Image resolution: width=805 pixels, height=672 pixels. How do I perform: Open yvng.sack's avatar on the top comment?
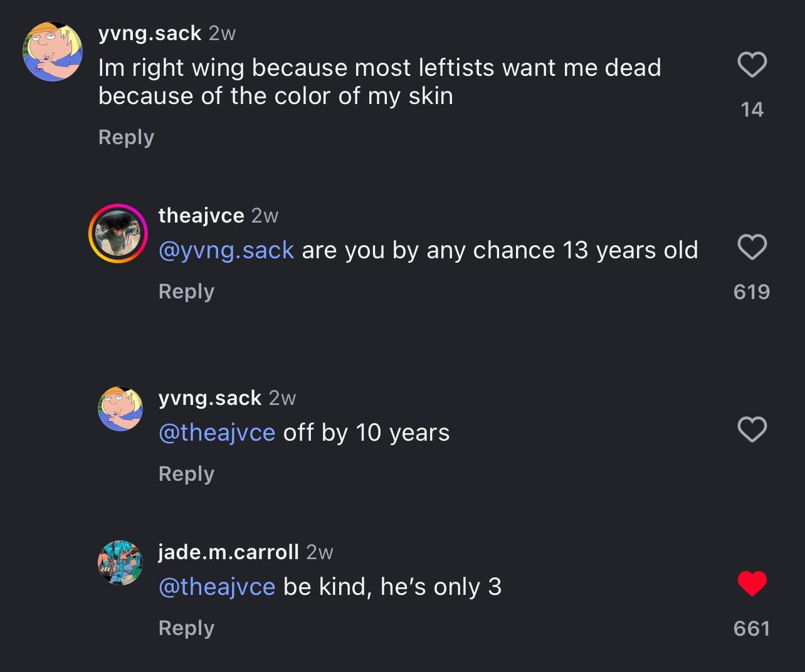53,52
